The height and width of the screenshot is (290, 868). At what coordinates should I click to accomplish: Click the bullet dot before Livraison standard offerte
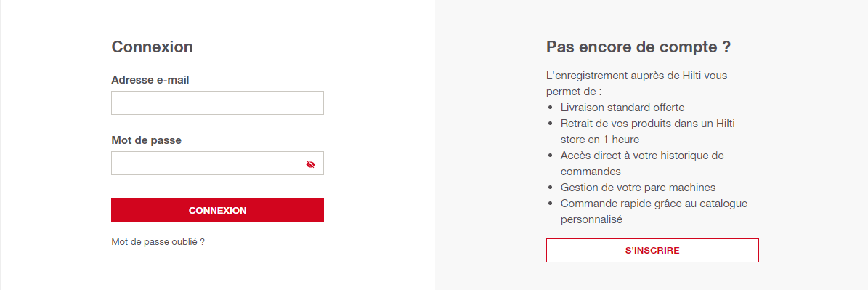point(551,108)
